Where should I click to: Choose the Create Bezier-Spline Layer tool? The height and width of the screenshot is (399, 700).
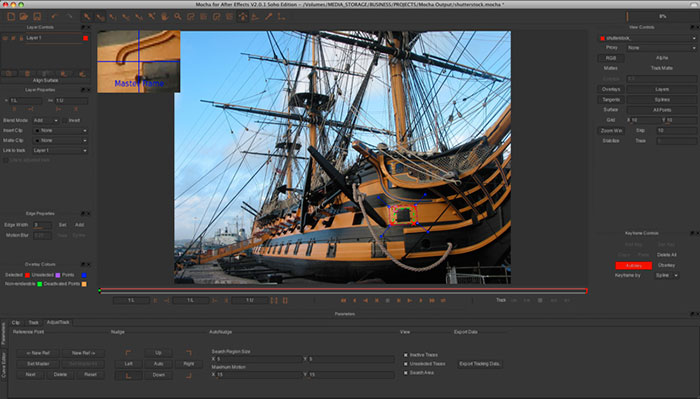(217, 17)
